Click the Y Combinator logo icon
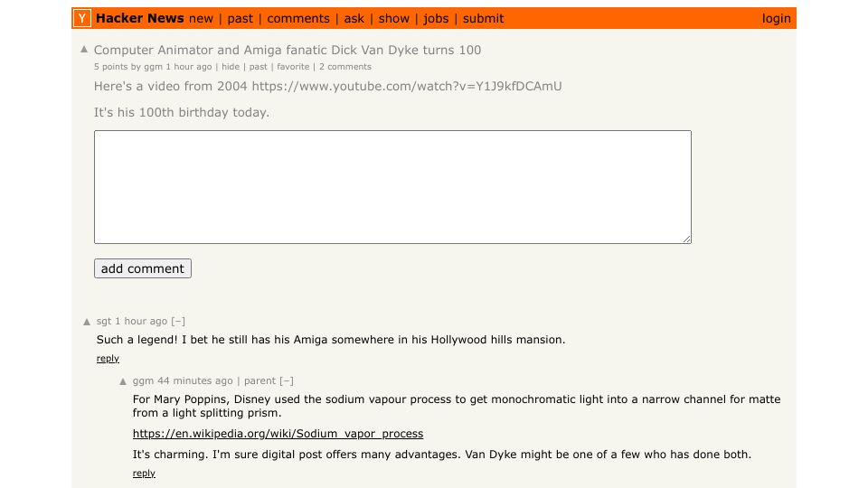868x488 pixels. point(82,18)
